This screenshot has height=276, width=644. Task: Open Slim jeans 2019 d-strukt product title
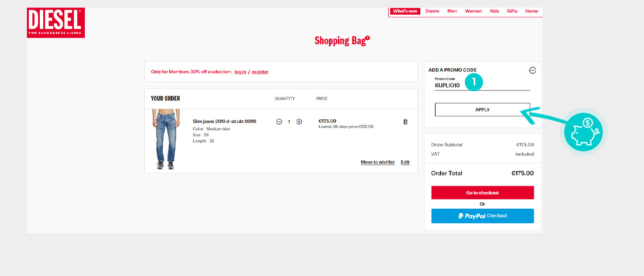[x=225, y=122]
